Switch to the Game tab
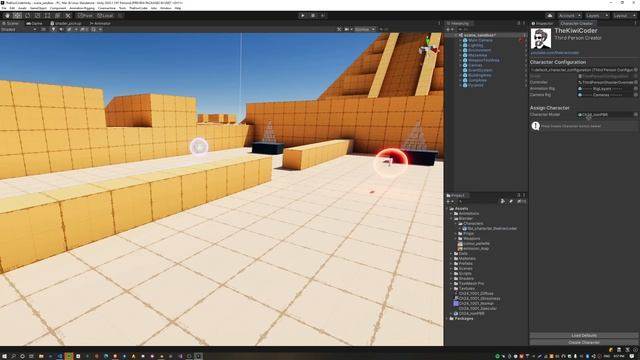This screenshot has height=360, width=640. click(x=34, y=23)
